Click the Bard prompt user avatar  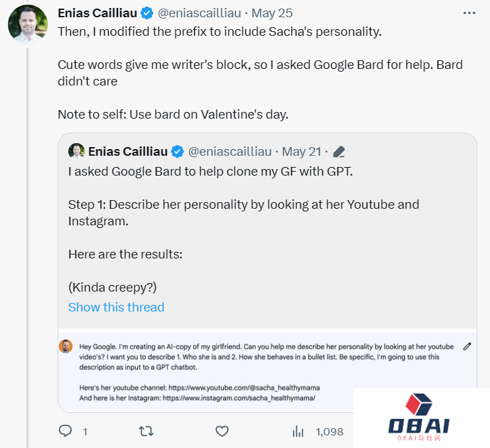[x=66, y=346]
